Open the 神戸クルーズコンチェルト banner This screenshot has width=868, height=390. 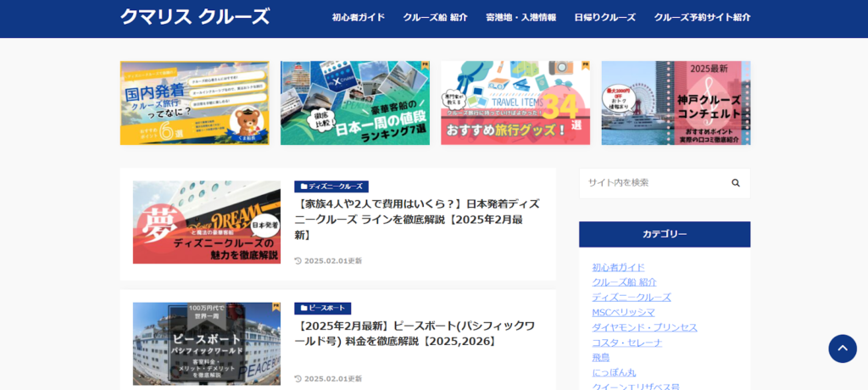(x=676, y=103)
